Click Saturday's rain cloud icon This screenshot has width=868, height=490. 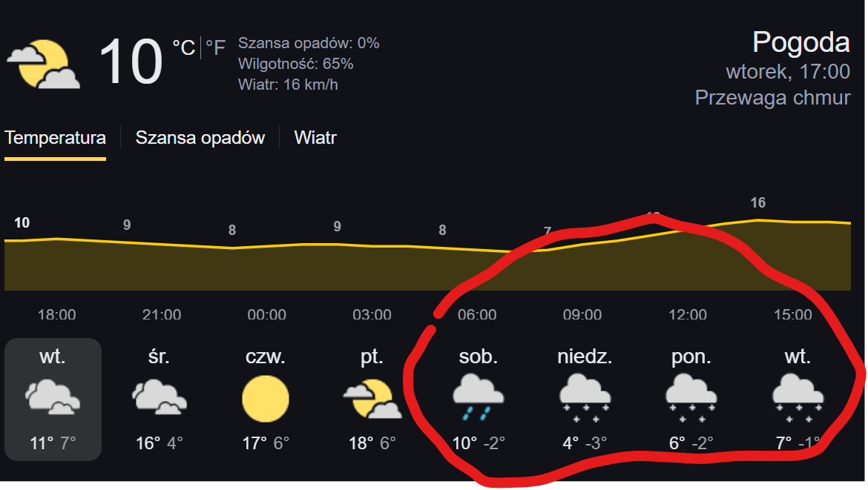(x=478, y=397)
